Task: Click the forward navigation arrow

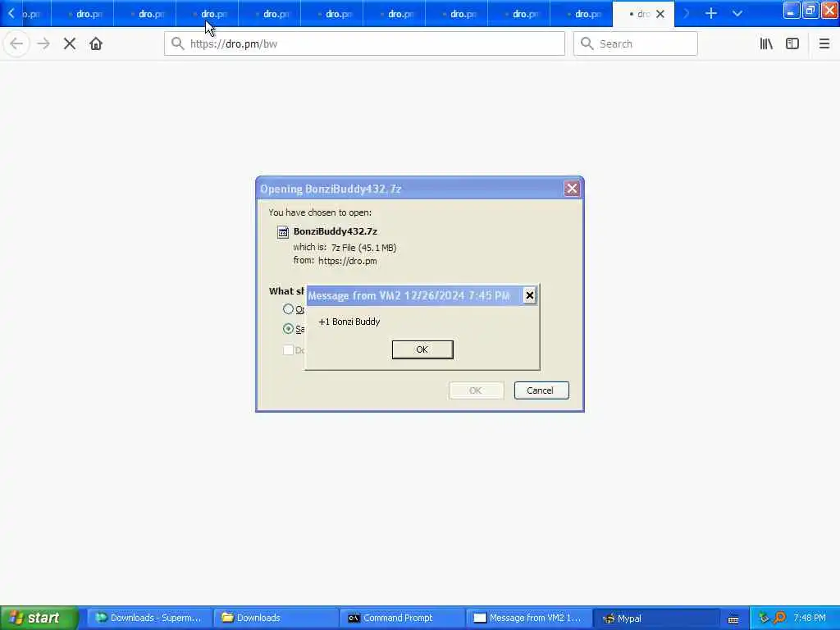Action: (43, 44)
